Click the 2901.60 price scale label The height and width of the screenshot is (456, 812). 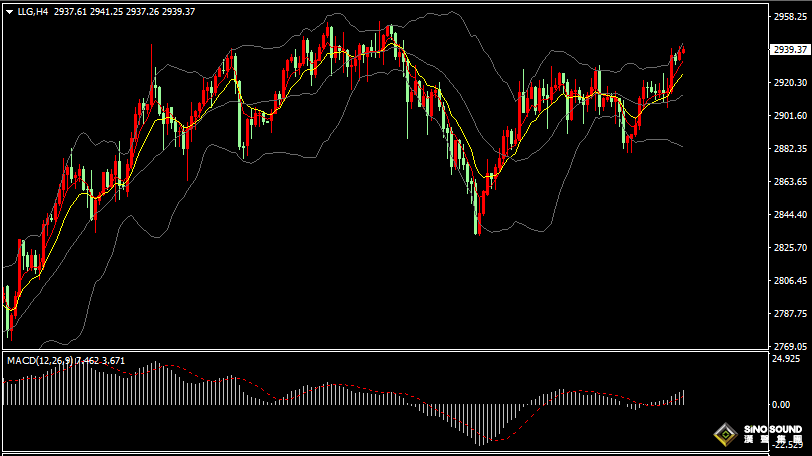(789, 116)
